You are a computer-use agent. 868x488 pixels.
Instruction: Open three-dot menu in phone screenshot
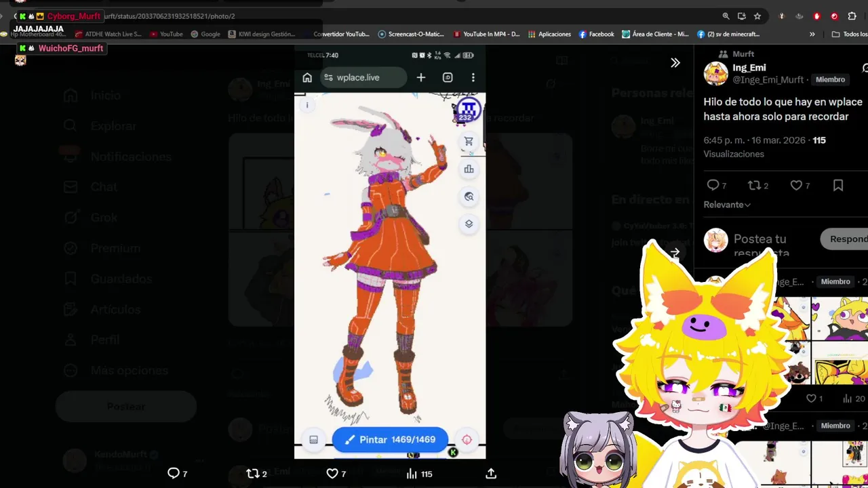[x=473, y=77]
